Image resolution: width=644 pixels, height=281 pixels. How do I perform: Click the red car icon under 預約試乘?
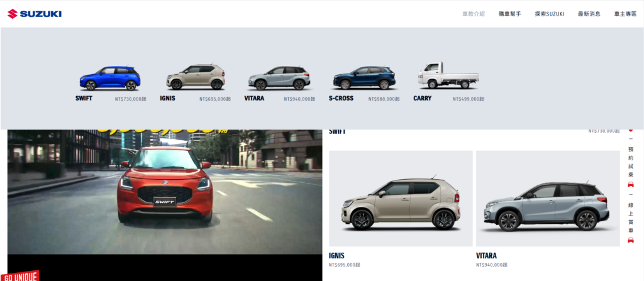coord(631,184)
